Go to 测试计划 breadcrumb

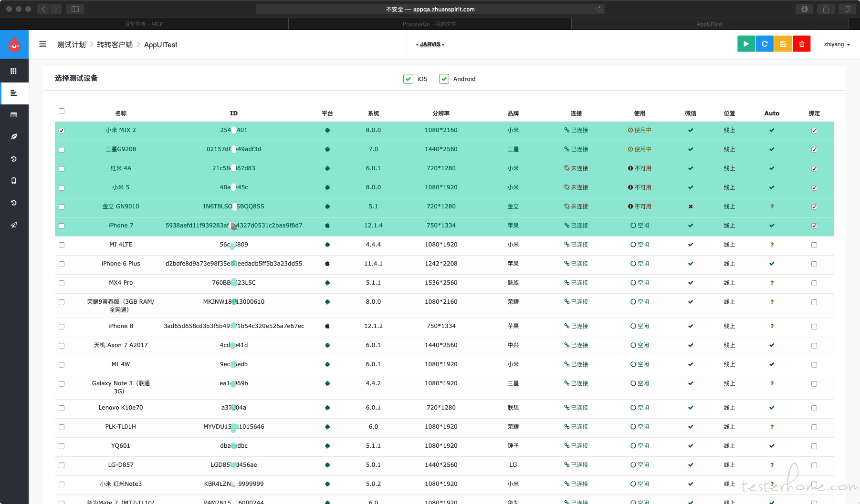(x=72, y=44)
